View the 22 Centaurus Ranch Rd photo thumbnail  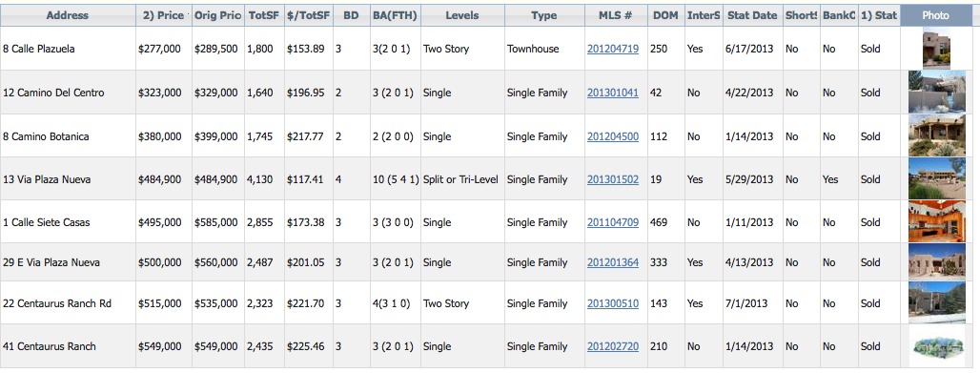click(936, 303)
